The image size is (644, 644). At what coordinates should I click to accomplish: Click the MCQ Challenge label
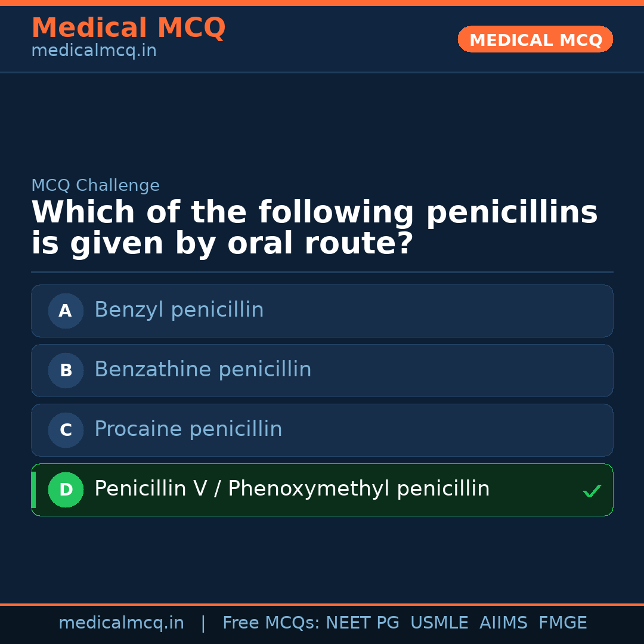click(95, 185)
